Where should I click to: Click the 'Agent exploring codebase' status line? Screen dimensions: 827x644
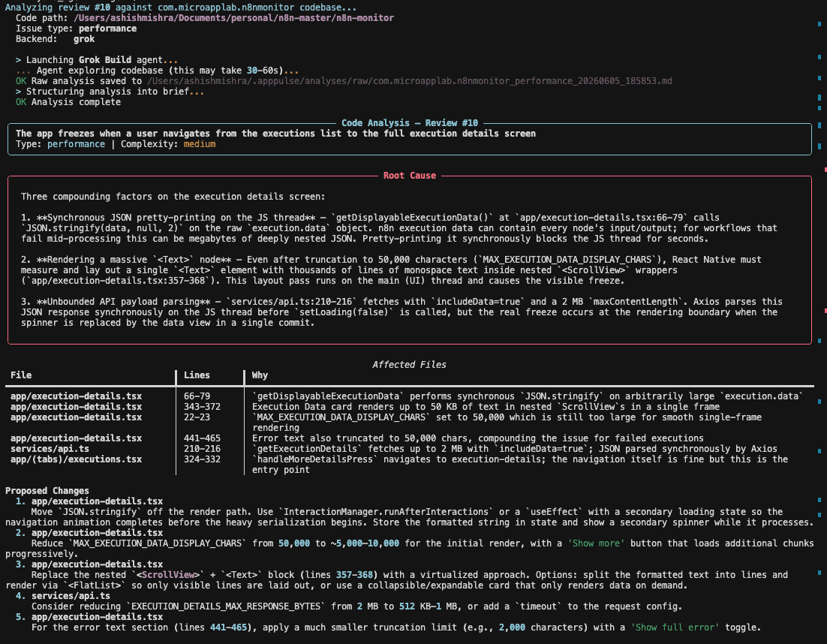coord(157,71)
